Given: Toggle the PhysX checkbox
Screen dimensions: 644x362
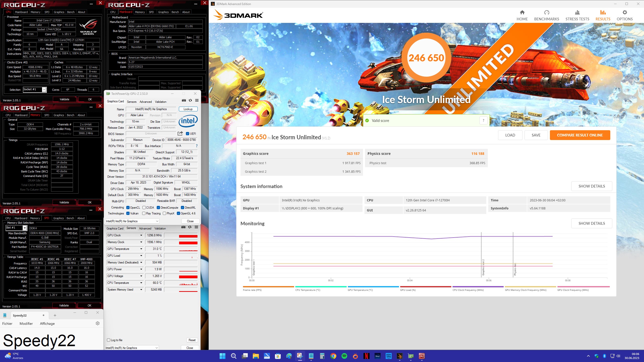Looking at the screenshot, I should click(x=164, y=213).
